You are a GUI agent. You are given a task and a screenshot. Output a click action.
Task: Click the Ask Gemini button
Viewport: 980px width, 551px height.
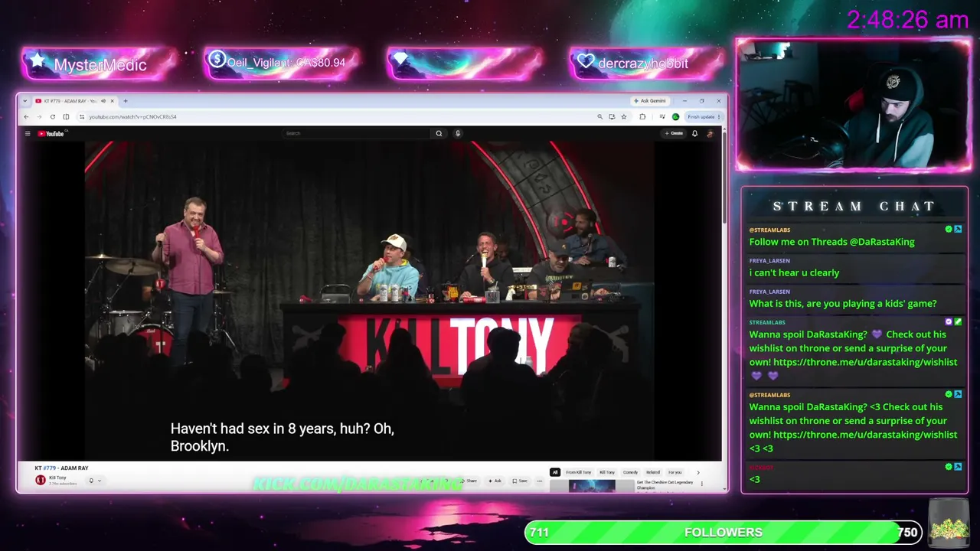pyautogui.click(x=649, y=101)
